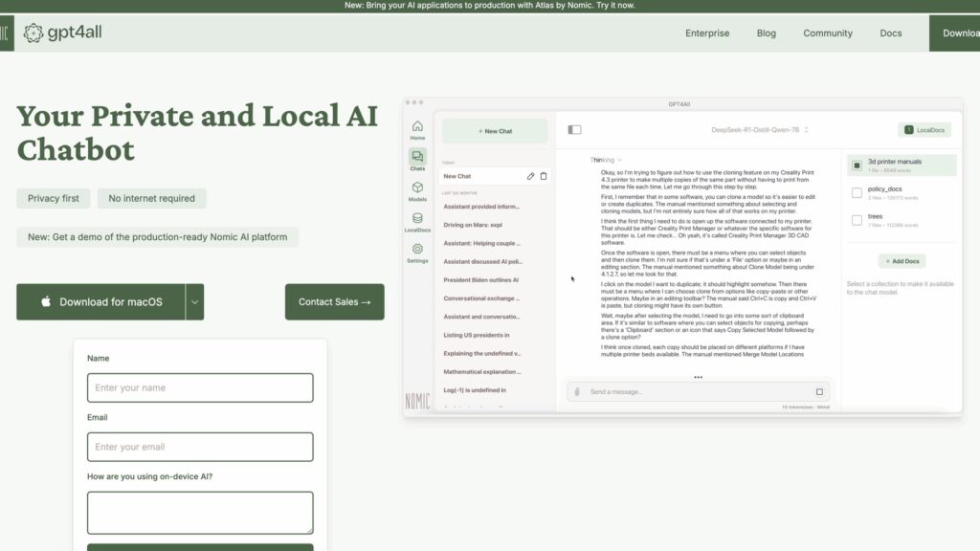Click the trash icon on New Chat row
The width and height of the screenshot is (980, 551).
coord(544,176)
